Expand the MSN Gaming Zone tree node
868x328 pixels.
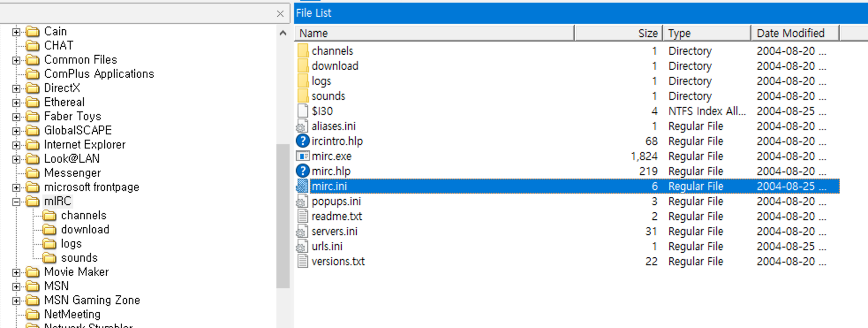[16, 301]
